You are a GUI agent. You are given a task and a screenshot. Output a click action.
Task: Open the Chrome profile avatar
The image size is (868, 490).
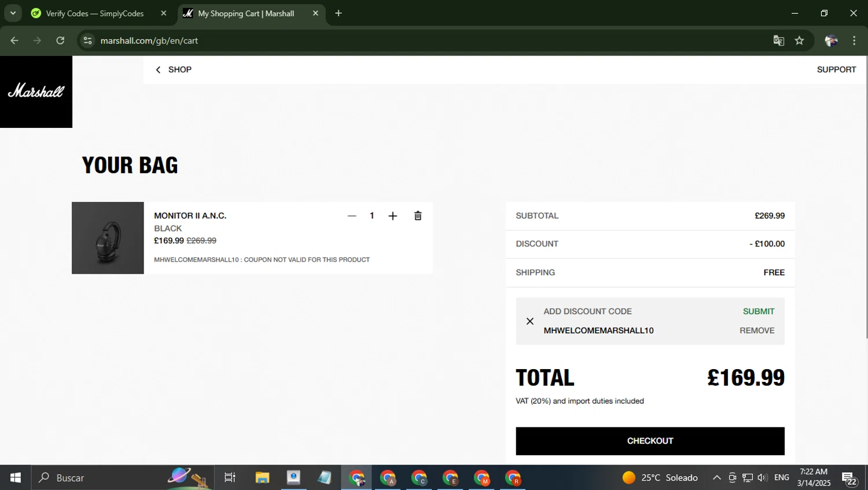pyautogui.click(x=832, y=40)
